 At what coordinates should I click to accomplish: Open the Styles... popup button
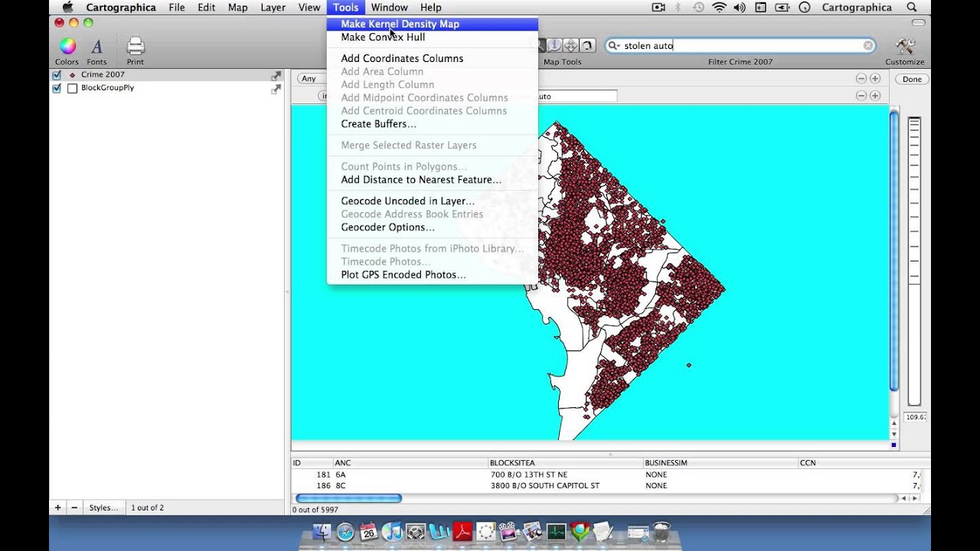click(103, 507)
